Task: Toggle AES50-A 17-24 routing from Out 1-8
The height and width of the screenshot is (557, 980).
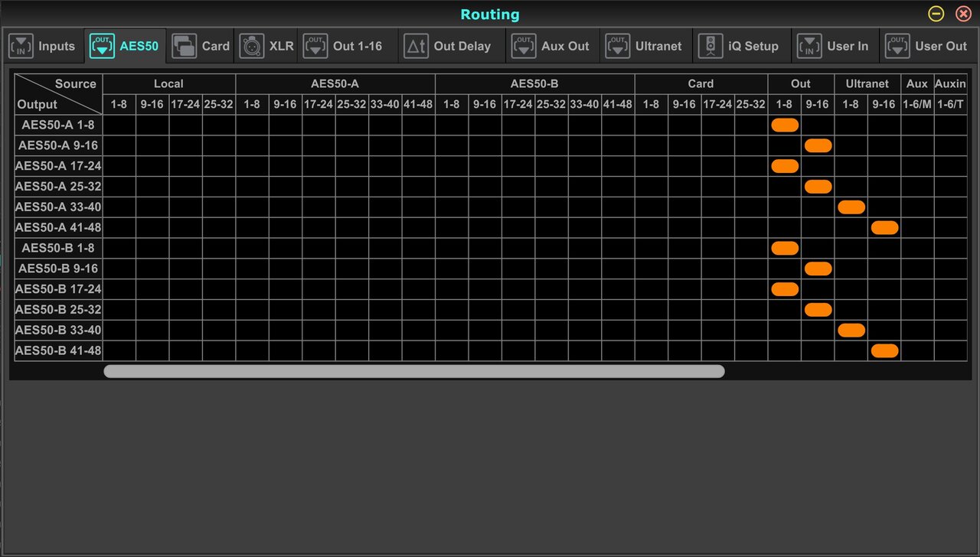Action: point(785,166)
